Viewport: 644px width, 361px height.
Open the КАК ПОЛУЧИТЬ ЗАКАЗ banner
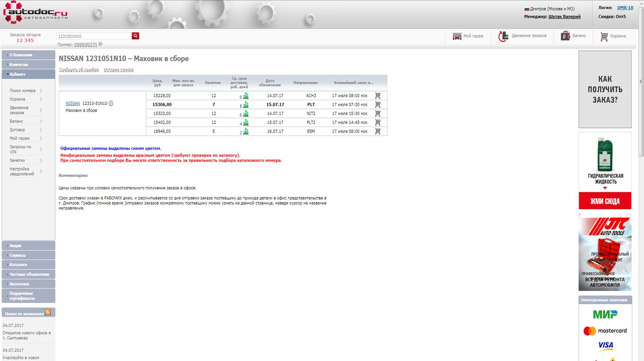[605, 89]
